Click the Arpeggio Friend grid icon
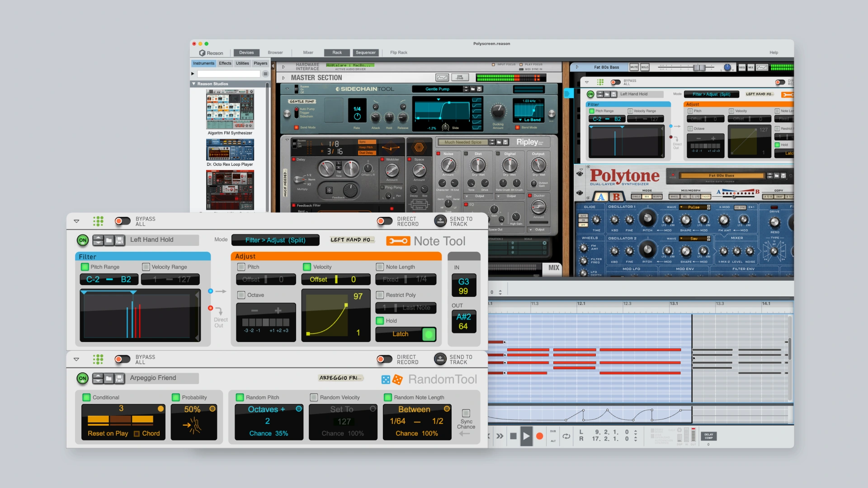This screenshot has height=488, width=868. coord(99,359)
